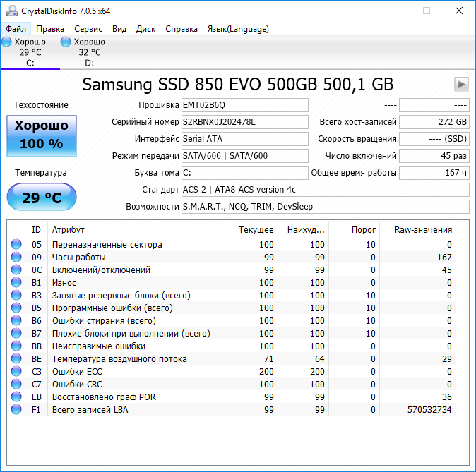Click status orb next to Износ attribute
476x472 pixels.
(16, 283)
